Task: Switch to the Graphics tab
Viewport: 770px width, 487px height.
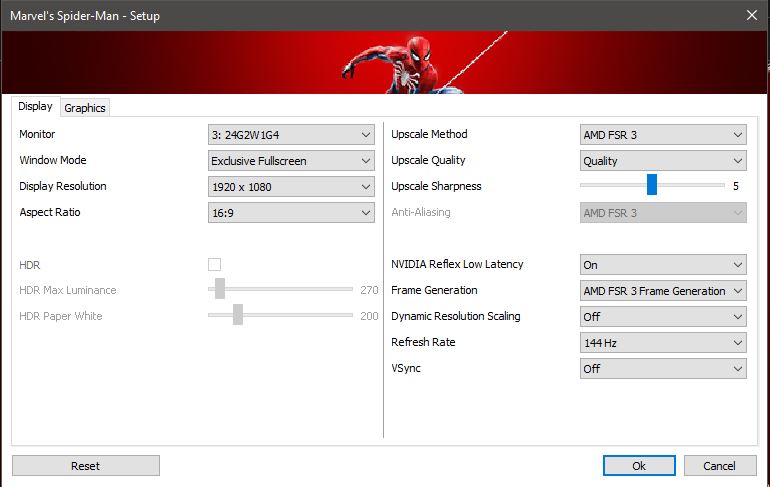Action: pos(85,108)
